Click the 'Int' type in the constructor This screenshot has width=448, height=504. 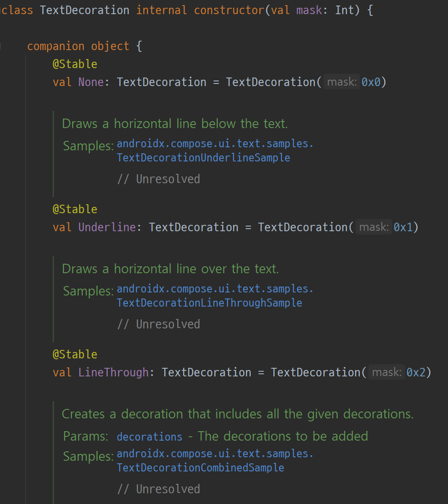[x=344, y=10]
